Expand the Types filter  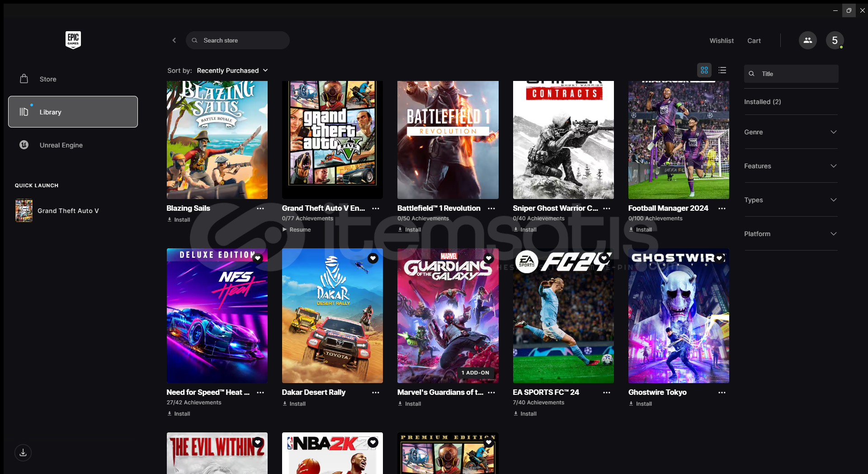[791, 200]
